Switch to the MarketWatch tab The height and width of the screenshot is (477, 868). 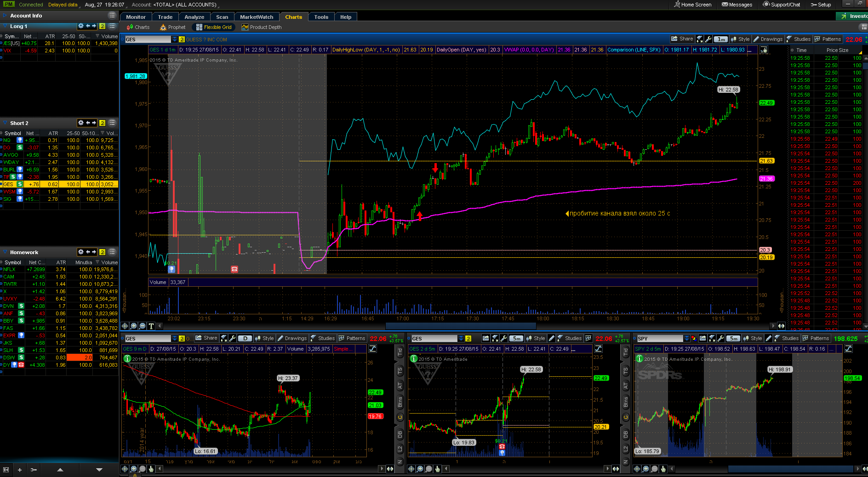pyautogui.click(x=257, y=17)
